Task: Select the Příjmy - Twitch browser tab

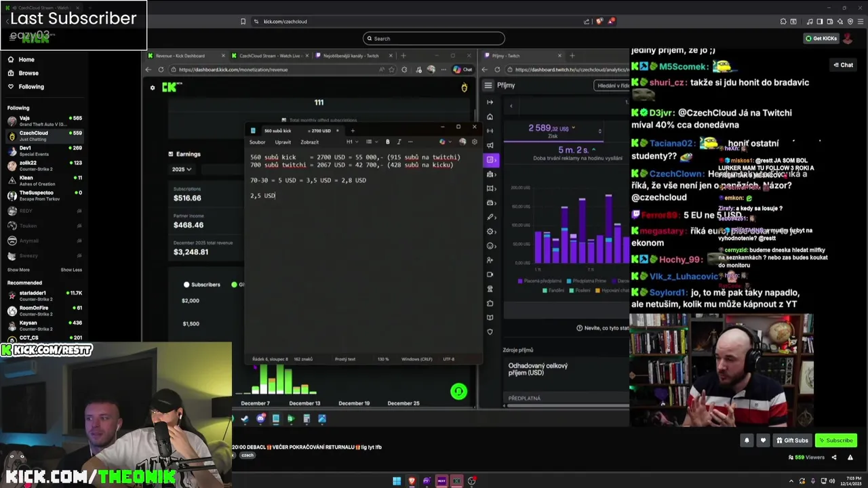Action: [x=522, y=56]
